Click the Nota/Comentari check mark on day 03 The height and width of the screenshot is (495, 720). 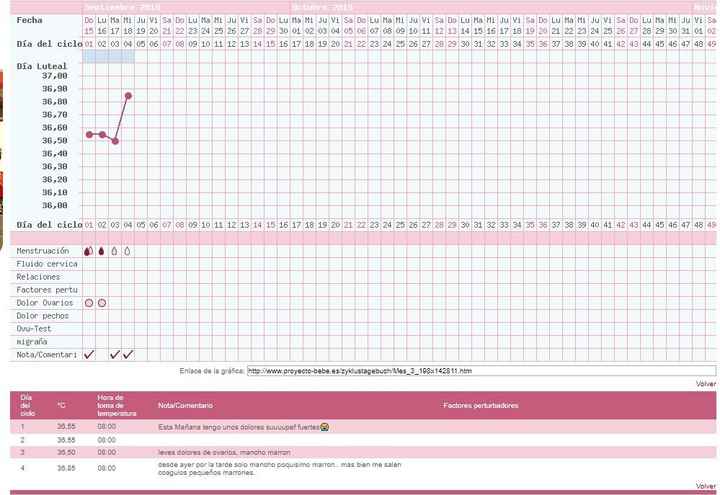click(115, 354)
